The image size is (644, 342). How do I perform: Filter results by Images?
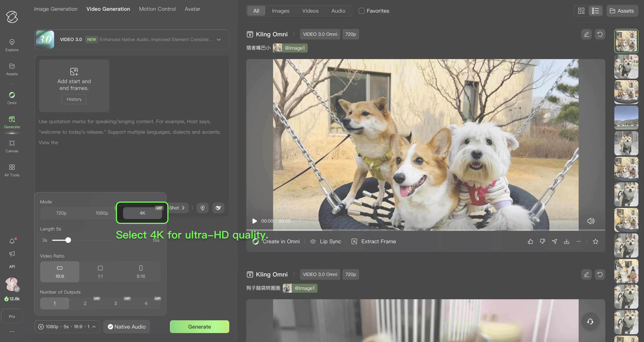(281, 11)
